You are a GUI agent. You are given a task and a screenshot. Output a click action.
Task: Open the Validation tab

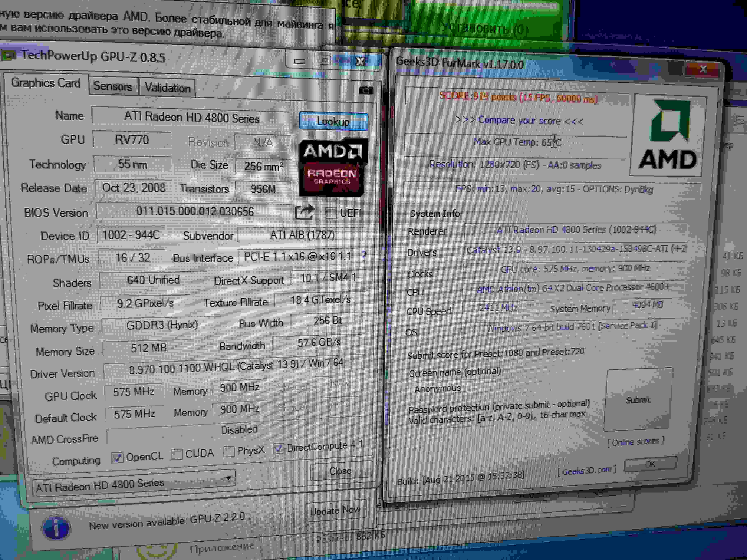(168, 88)
